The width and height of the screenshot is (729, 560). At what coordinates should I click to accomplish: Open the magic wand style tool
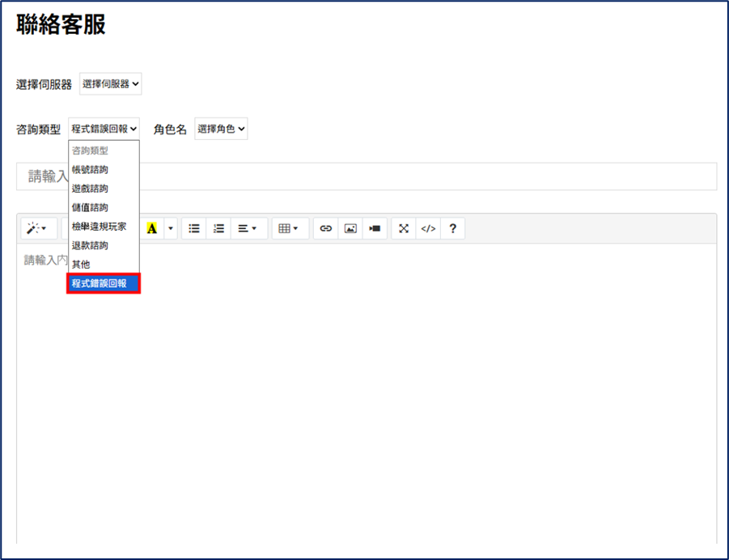click(x=39, y=228)
